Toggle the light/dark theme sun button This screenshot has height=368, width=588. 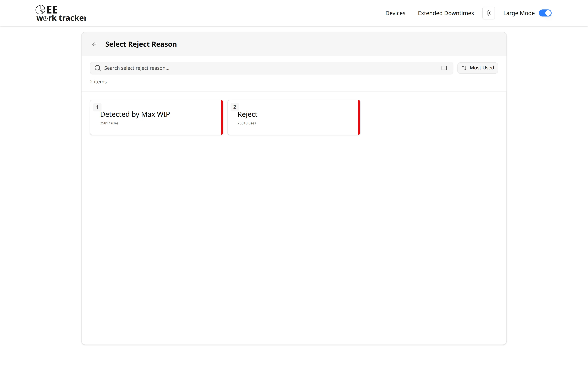coord(488,13)
